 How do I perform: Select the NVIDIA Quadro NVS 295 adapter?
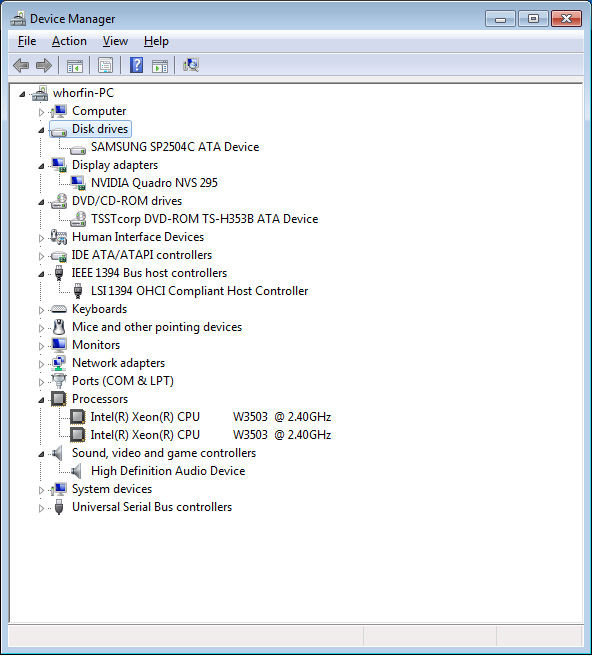tap(154, 183)
